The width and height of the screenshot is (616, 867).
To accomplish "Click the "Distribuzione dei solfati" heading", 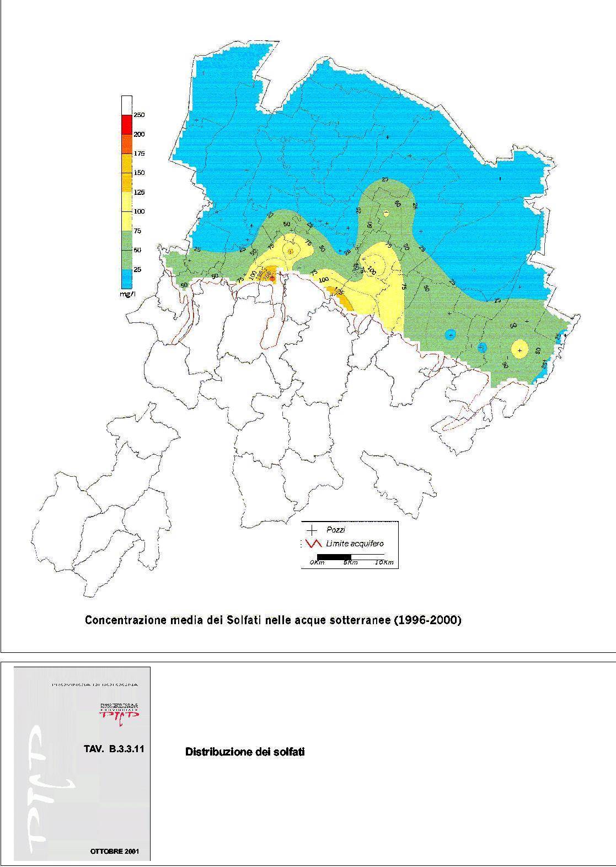I will click(x=245, y=752).
